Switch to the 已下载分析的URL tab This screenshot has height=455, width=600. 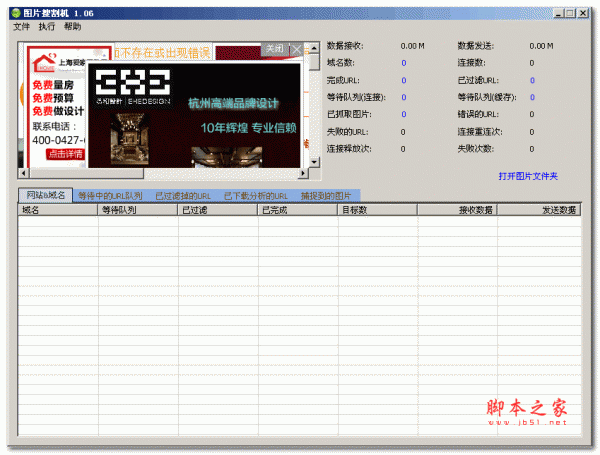point(256,196)
